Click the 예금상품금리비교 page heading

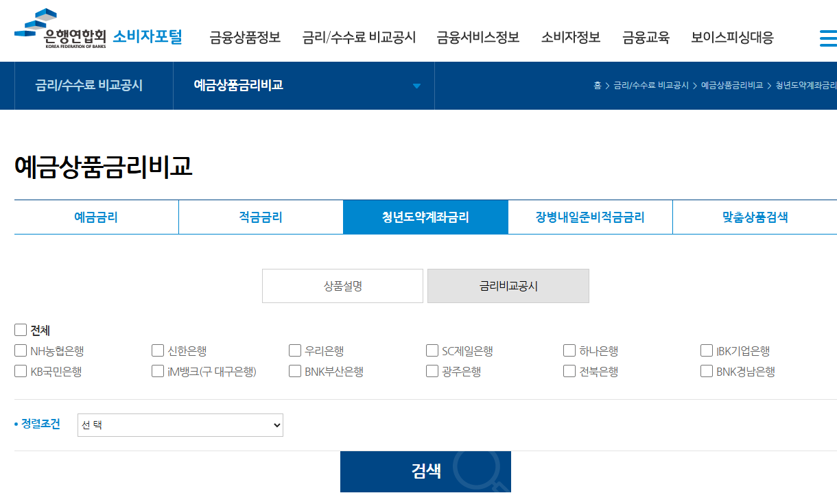tap(103, 167)
